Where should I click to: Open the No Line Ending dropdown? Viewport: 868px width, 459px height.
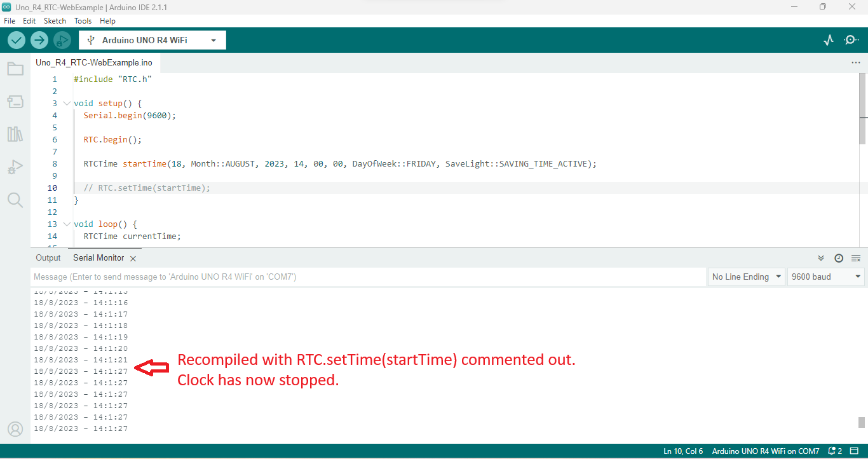(x=746, y=277)
